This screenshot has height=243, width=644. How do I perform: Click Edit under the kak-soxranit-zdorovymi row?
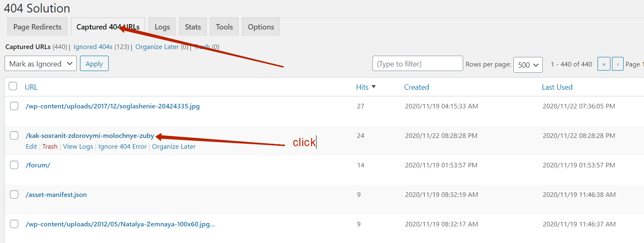coord(31,147)
